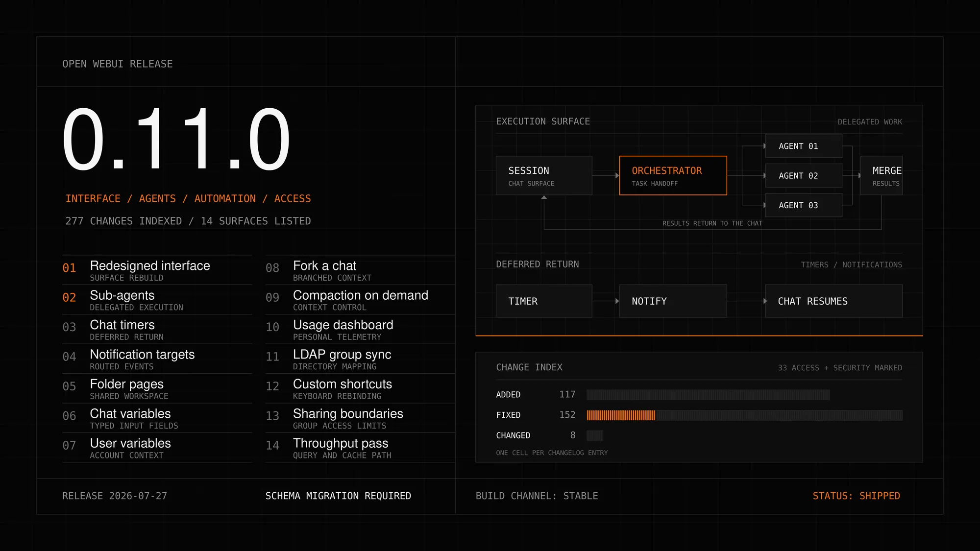
Task: Click the orange FIXED progress bar
Action: coord(621,415)
